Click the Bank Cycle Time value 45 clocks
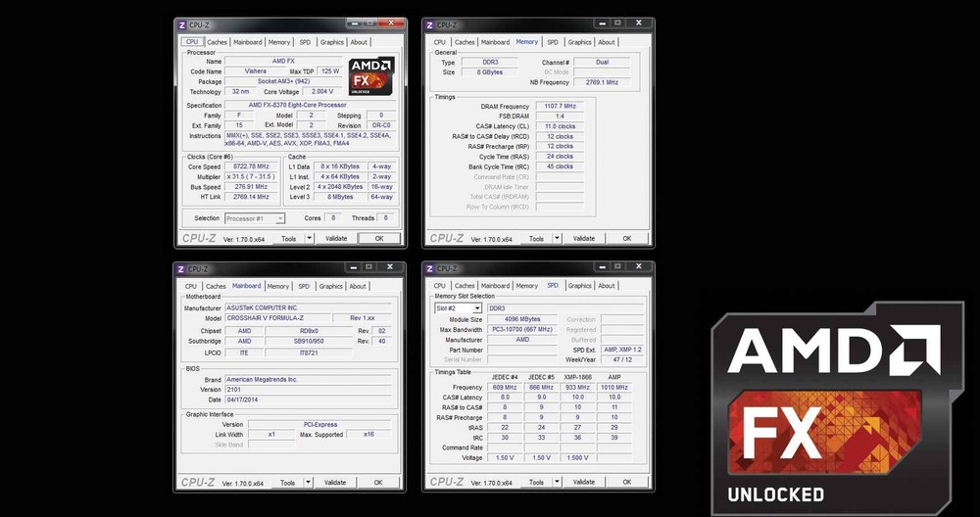Viewport: 980px width, 517px height. 560,166
